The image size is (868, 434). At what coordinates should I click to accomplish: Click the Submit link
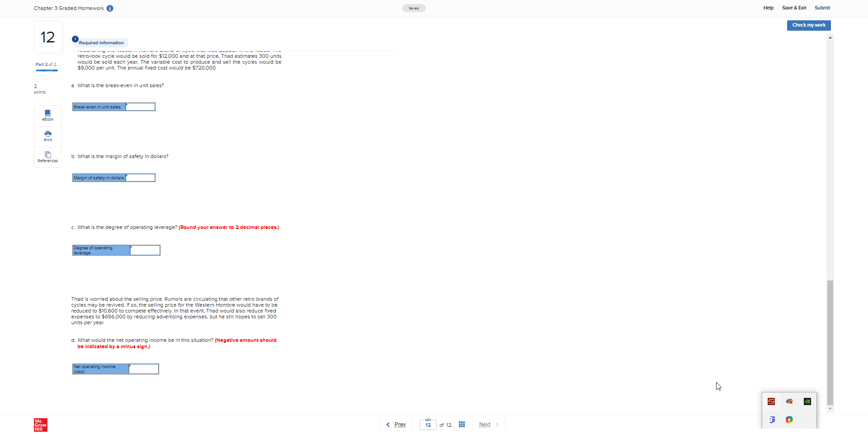(822, 8)
